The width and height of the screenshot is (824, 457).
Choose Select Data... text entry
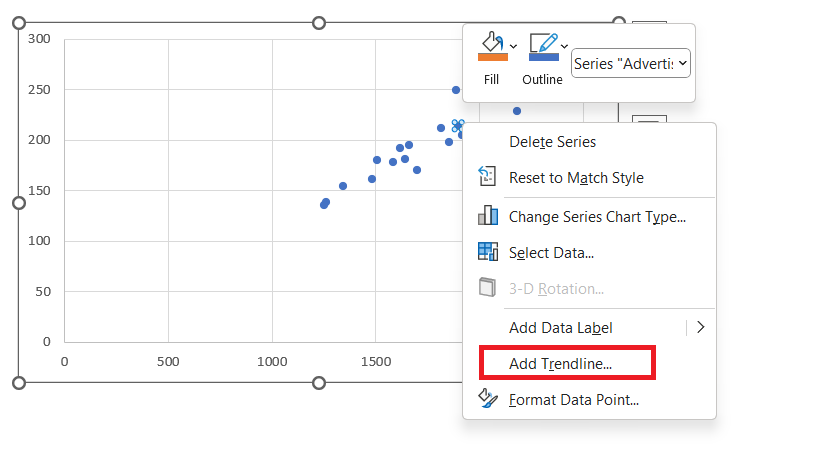pos(551,253)
